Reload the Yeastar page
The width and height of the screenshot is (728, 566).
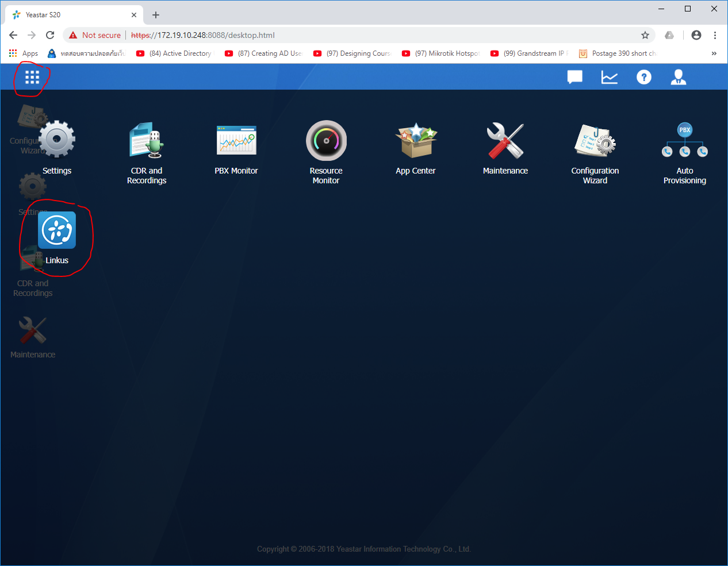tap(50, 35)
